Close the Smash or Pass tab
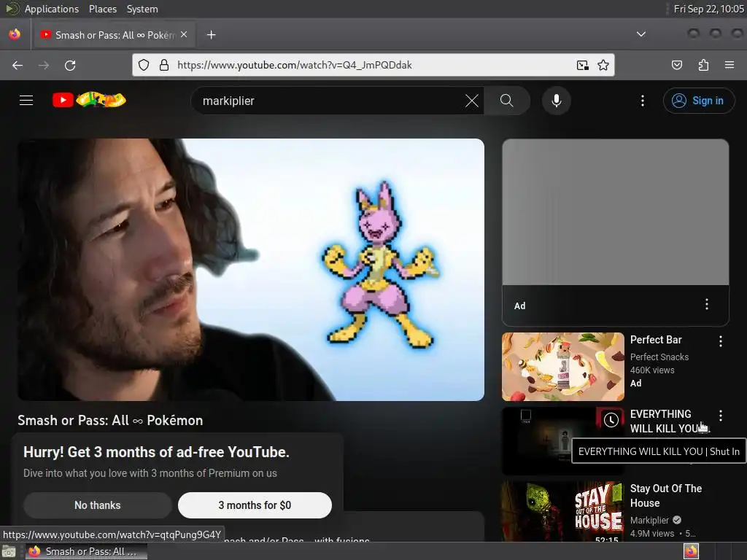Screen dimensions: 747x560 point(184,34)
